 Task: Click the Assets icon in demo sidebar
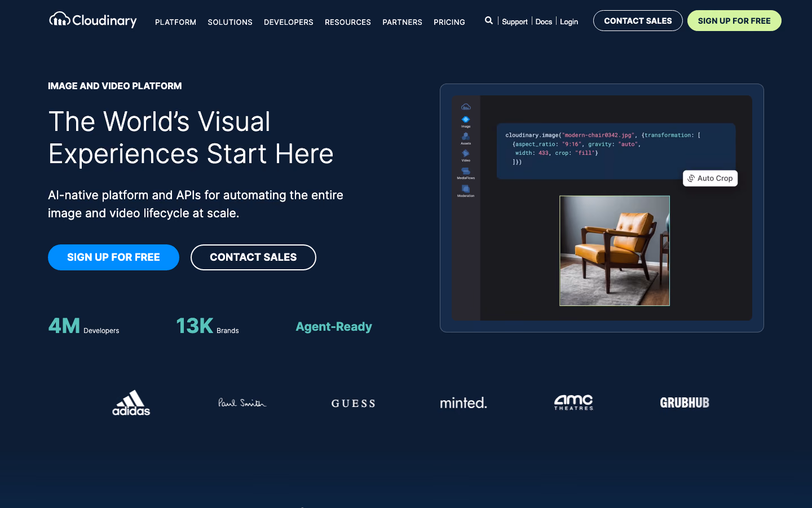[466, 138]
